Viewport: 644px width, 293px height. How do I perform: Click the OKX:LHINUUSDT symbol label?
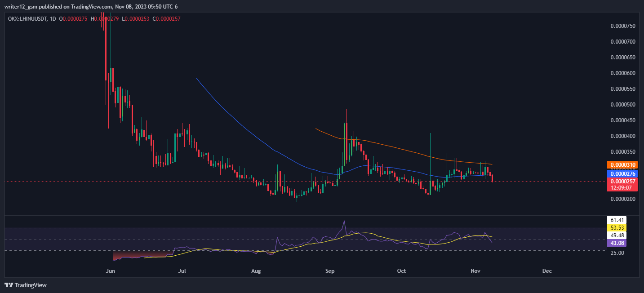[x=27, y=18]
